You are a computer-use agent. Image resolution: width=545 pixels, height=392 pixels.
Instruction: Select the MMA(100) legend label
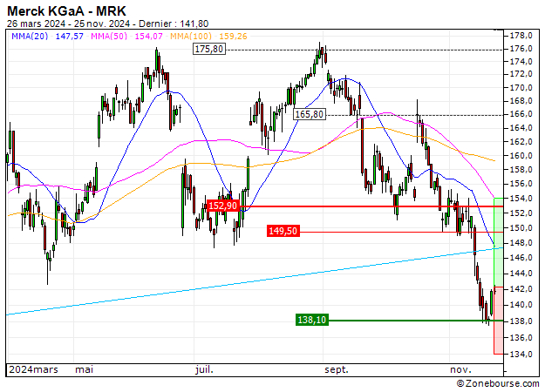coord(191,36)
